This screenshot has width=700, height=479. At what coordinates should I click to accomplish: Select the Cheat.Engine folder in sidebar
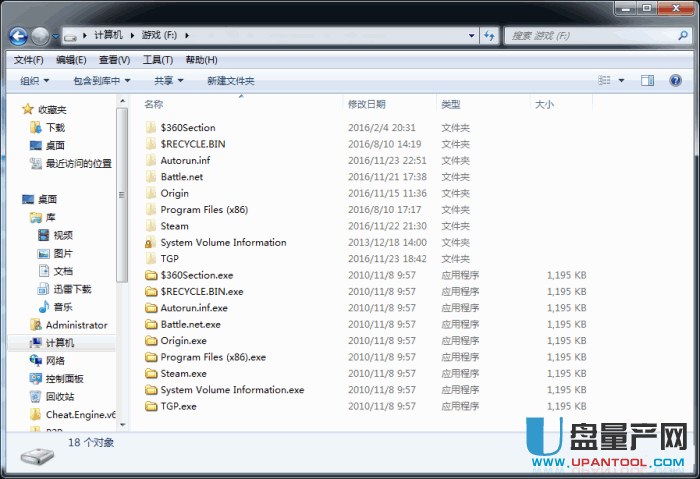(x=72, y=415)
